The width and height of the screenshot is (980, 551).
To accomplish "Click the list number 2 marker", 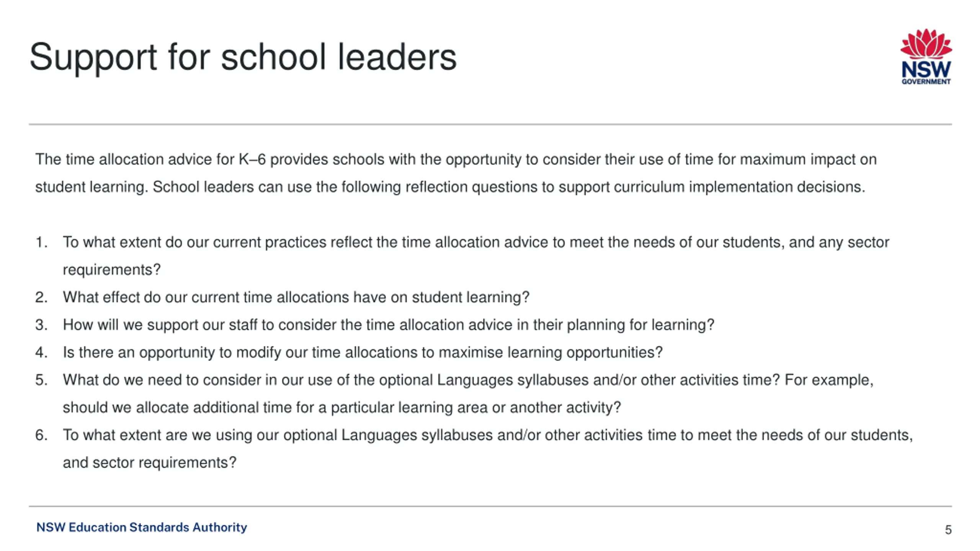I will click(41, 297).
